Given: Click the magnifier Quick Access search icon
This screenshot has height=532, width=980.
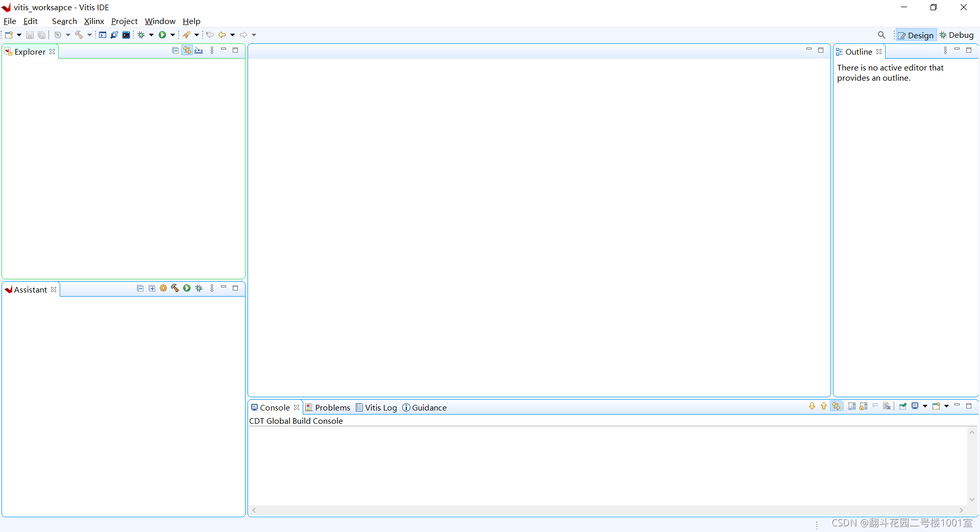Looking at the screenshot, I should [x=881, y=35].
